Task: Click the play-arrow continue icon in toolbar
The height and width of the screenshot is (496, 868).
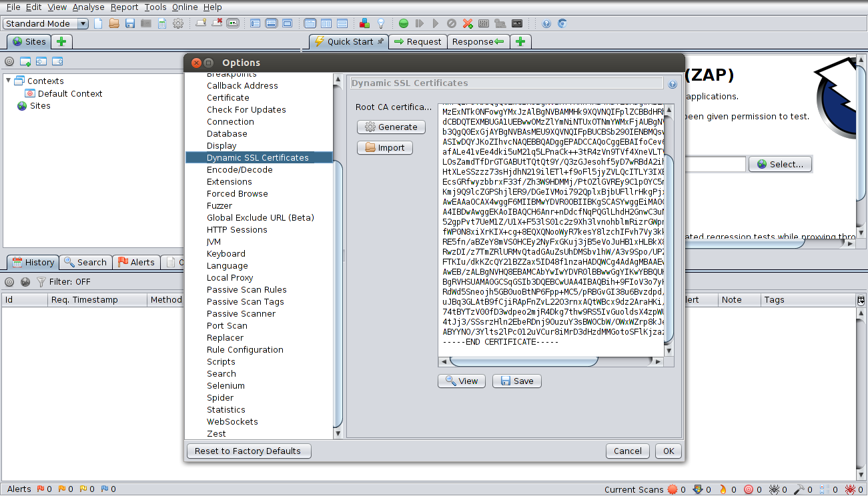Action: pos(436,23)
